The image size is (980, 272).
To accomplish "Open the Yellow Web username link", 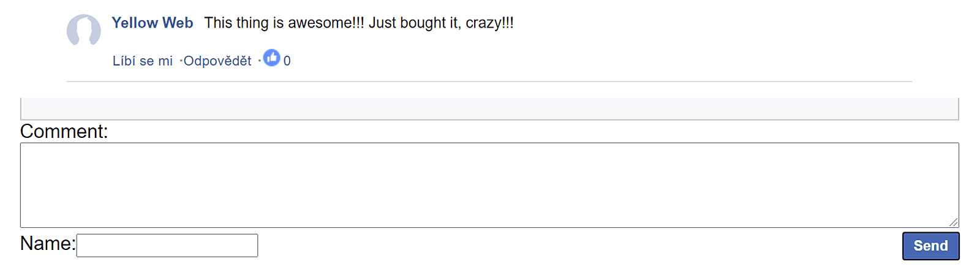I will point(152,23).
